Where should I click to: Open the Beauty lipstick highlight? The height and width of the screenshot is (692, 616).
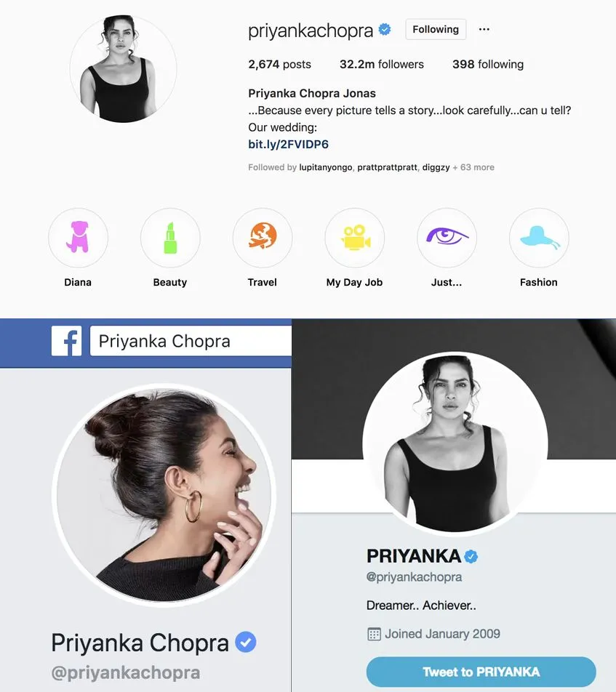[x=170, y=238]
